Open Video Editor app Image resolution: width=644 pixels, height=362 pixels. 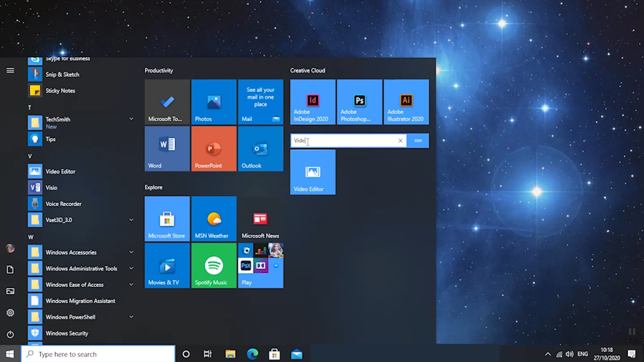pos(312,172)
